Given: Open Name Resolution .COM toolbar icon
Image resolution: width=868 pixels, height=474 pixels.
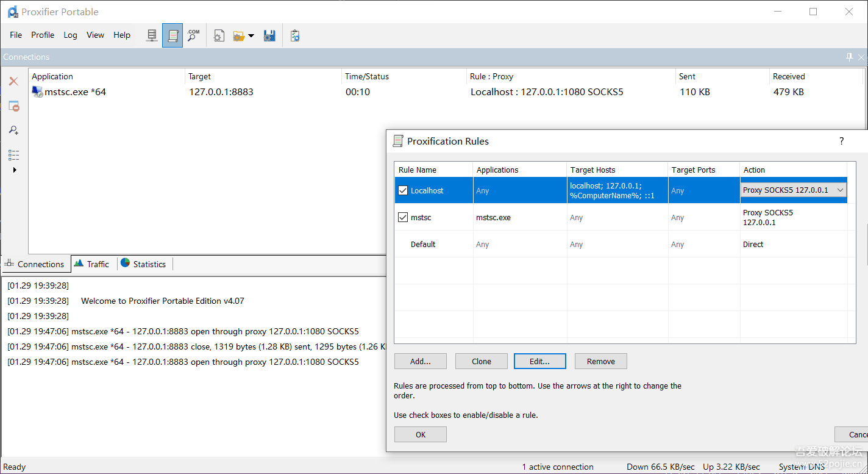Looking at the screenshot, I should pyautogui.click(x=193, y=35).
